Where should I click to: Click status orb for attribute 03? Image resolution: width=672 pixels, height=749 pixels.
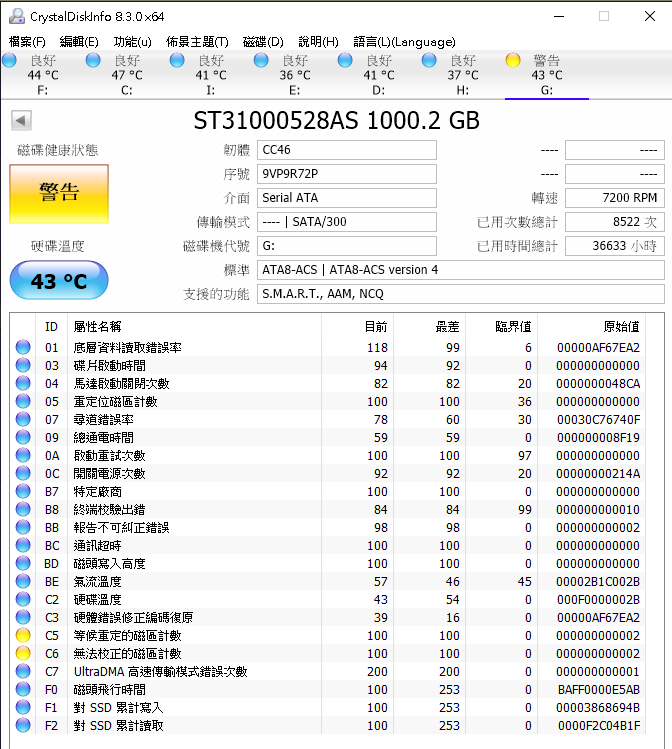23,365
